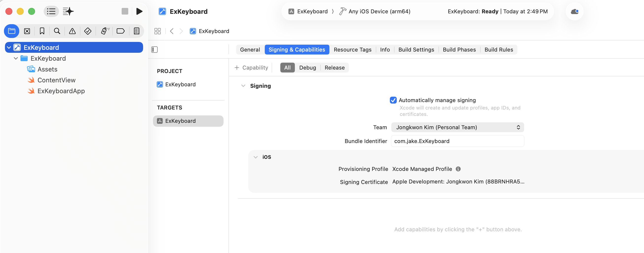Click the blue ExKeyboard group folder icon
This screenshot has height=253, width=644.
click(24, 58)
